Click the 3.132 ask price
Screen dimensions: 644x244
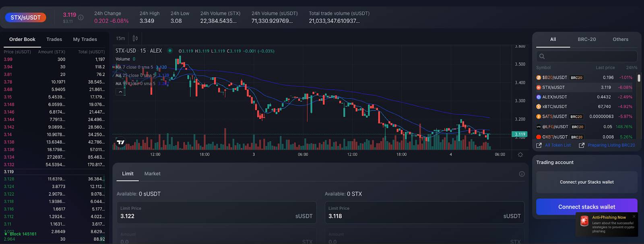pyautogui.click(x=9, y=165)
